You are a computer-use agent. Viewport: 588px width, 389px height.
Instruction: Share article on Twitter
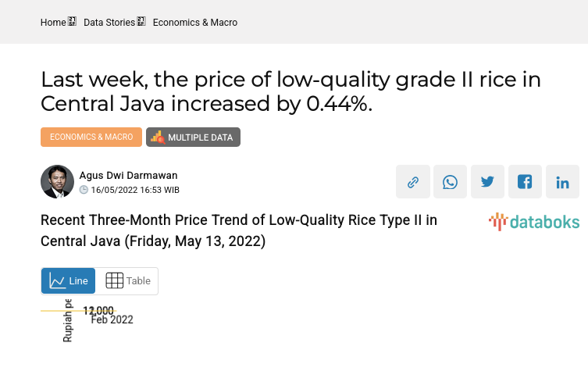tap(487, 182)
